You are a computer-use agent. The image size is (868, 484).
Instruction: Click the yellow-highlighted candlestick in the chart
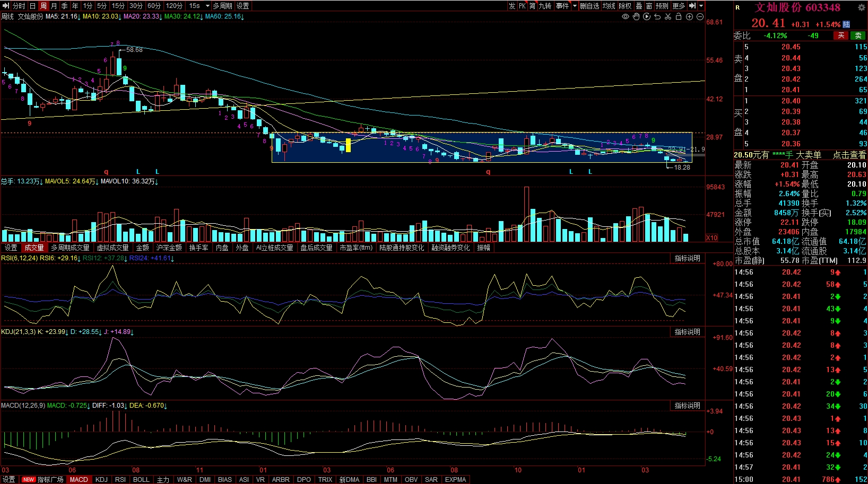(x=349, y=145)
